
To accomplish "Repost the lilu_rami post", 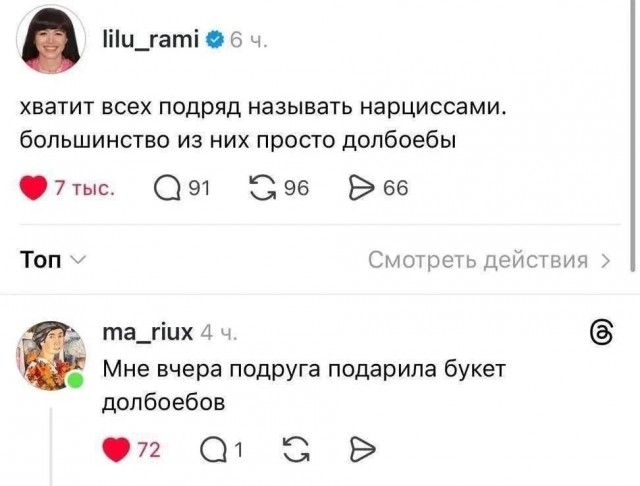I will tap(265, 189).
